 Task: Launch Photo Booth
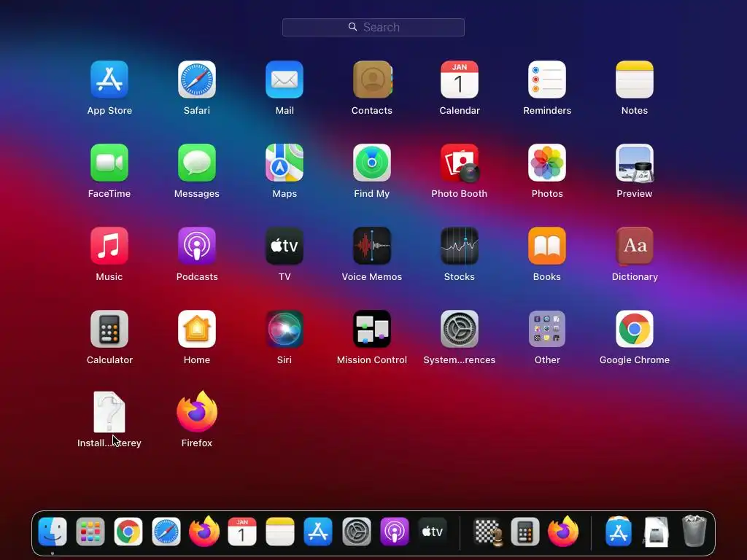point(460,163)
